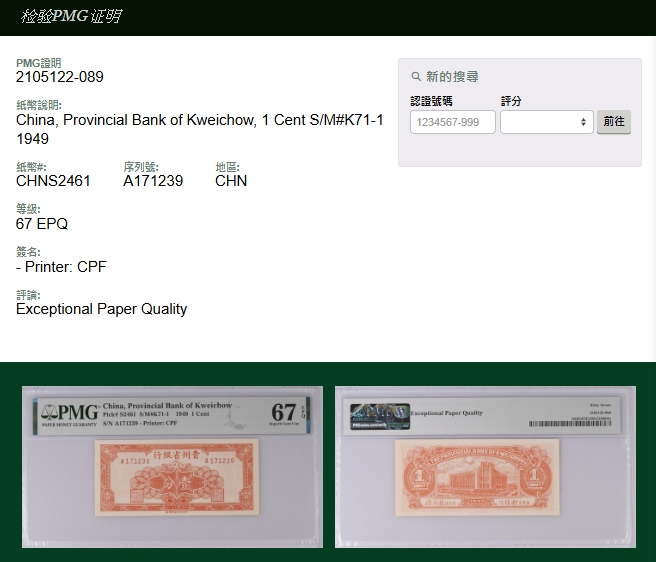The height and width of the screenshot is (562, 656).
Task: Click the 前往 go button
Action: 614,122
